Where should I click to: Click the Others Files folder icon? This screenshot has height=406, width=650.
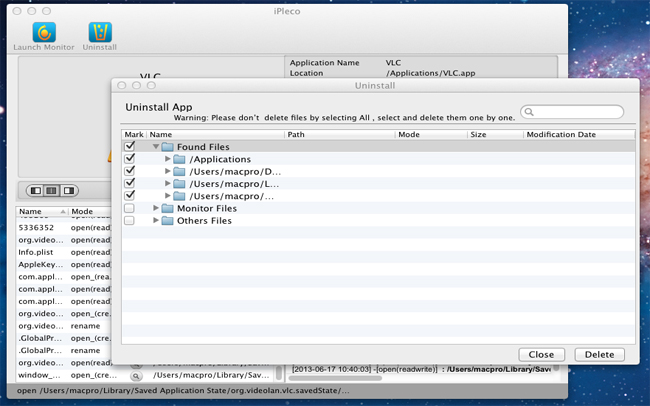click(168, 220)
